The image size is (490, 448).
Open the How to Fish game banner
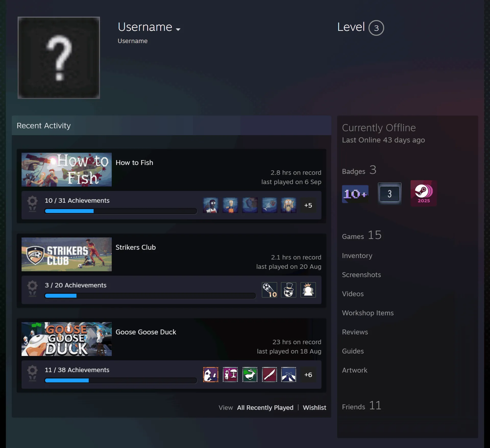pos(67,170)
